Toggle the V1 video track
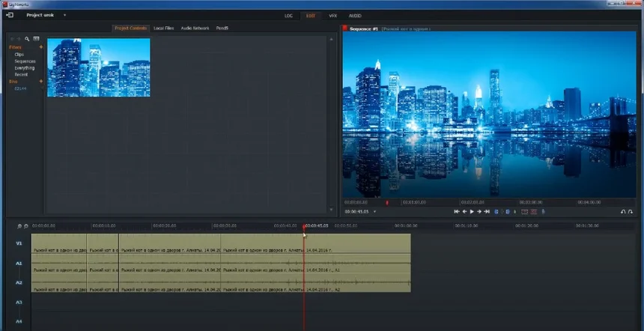The image size is (644, 331). click(x=19, y=243)
